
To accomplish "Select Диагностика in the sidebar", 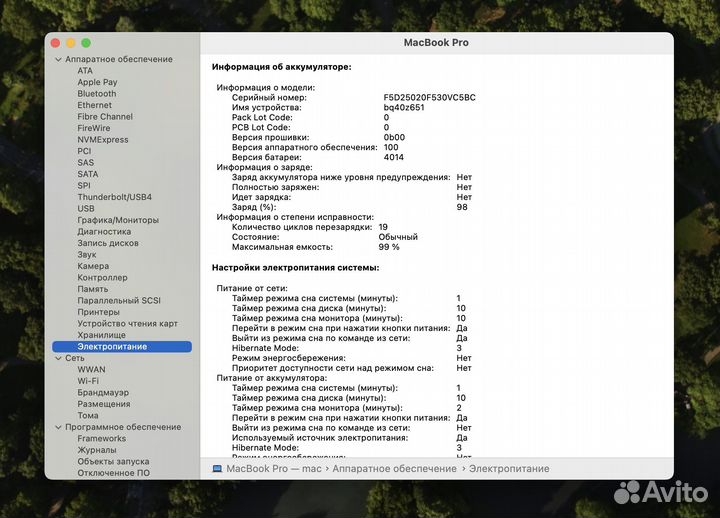I will point(104,231).
